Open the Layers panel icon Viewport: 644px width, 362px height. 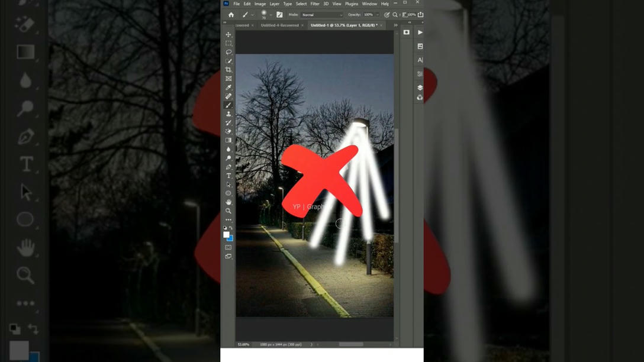coord(420,87)
